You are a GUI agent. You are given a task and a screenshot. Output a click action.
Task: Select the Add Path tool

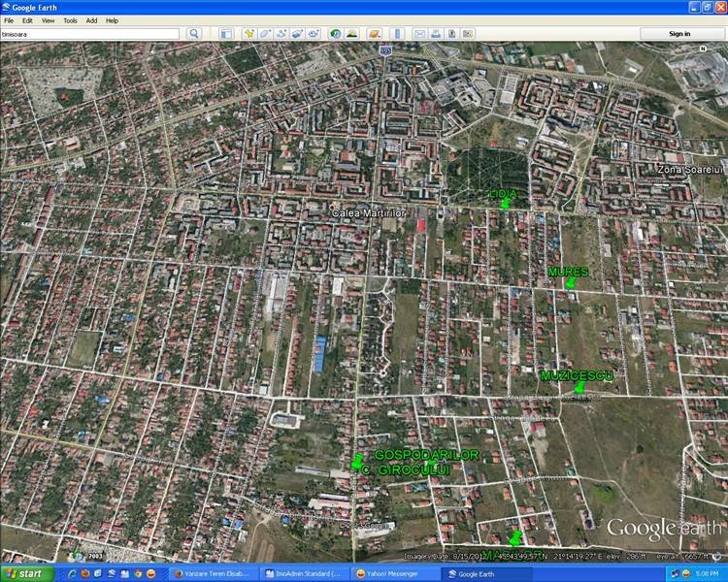(x=281, y=34)
